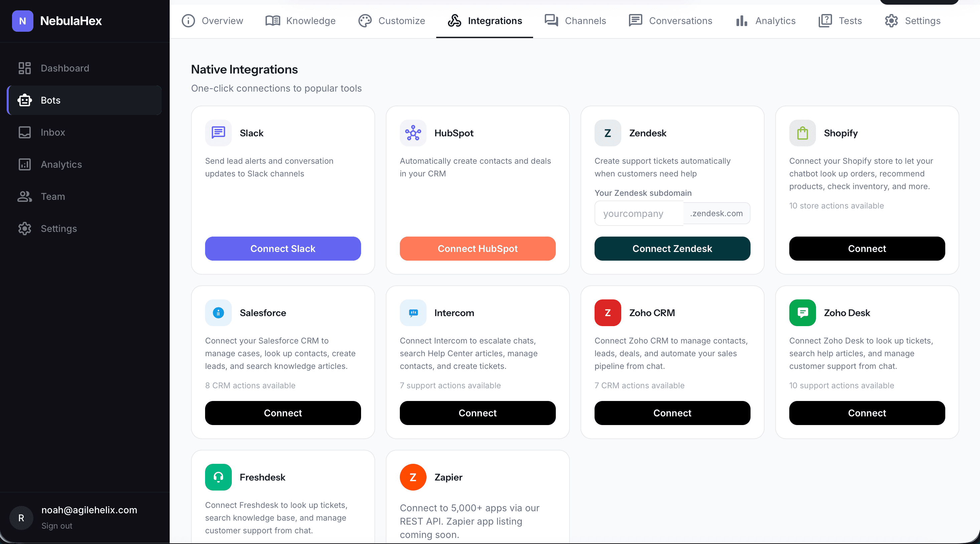Switch to the Knowledge tab
The image size is (980, 544).
point(301,21)
